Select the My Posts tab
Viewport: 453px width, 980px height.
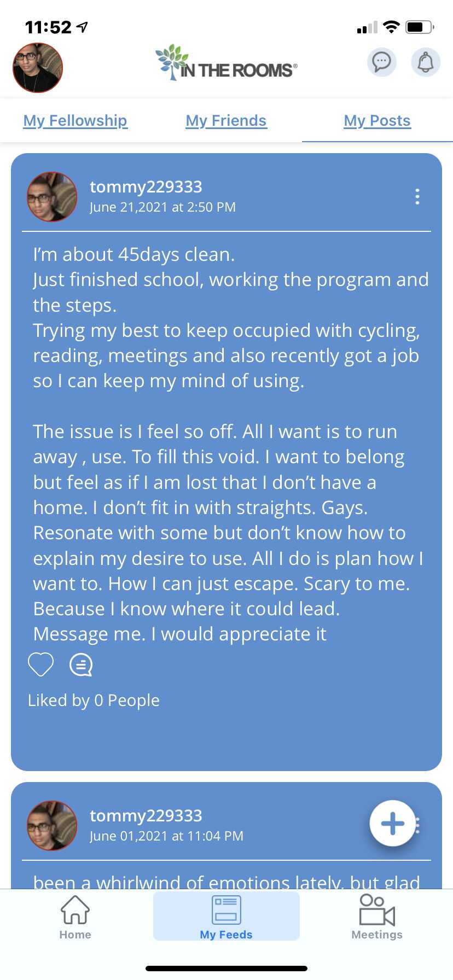[377, 120]
